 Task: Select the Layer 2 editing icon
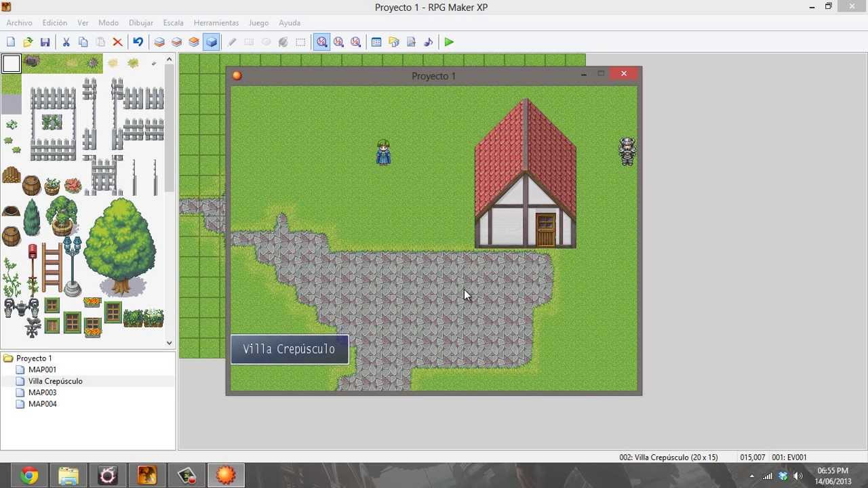176,42
